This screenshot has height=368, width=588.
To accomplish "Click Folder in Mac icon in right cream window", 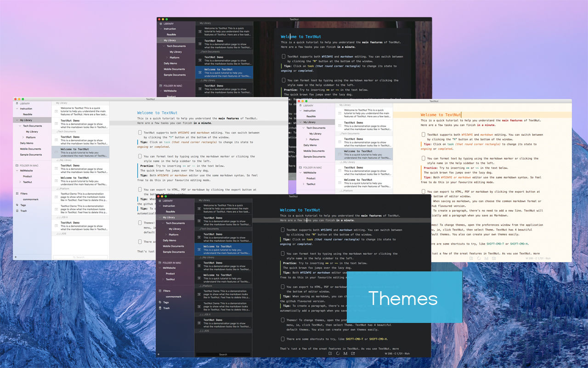I will pyautogui.click(x=300, y=167).
